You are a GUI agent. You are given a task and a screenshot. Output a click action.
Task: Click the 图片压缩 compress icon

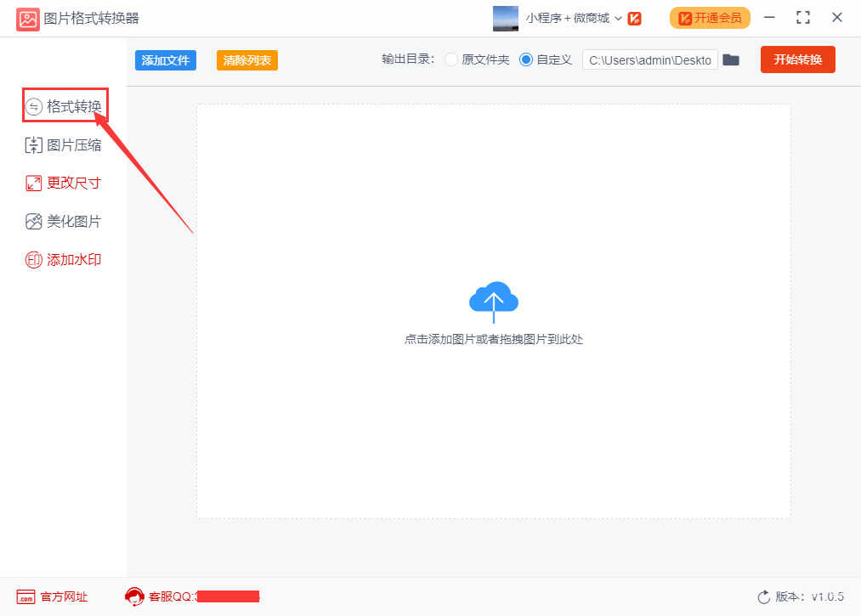33,145
